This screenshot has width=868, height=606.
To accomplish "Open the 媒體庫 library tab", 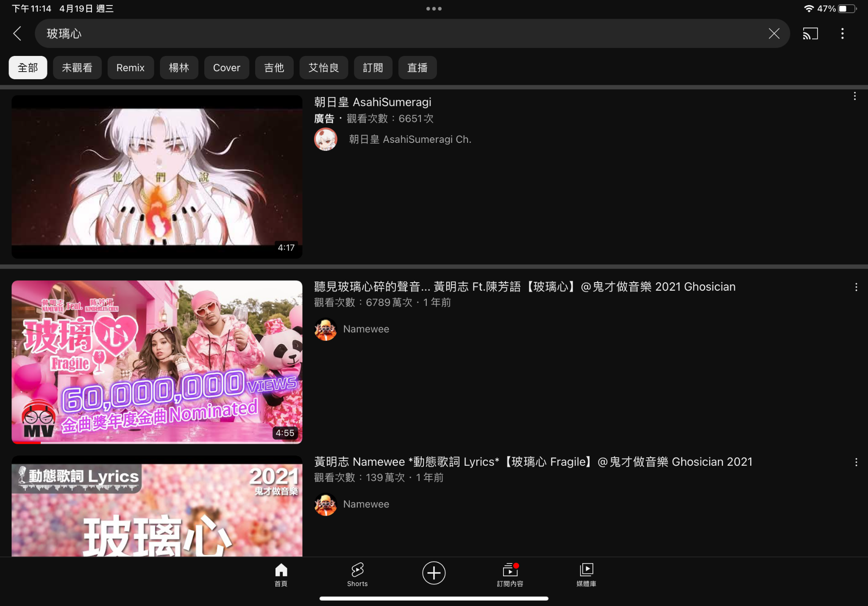I will pyautogui.click(x=586, y=575).
